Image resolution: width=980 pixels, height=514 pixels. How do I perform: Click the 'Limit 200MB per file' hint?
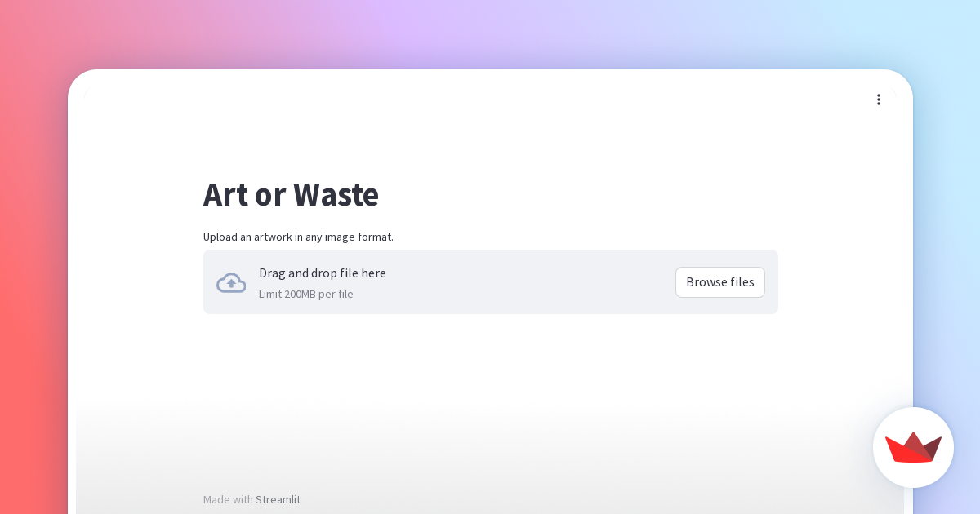(x=305, y=294)
